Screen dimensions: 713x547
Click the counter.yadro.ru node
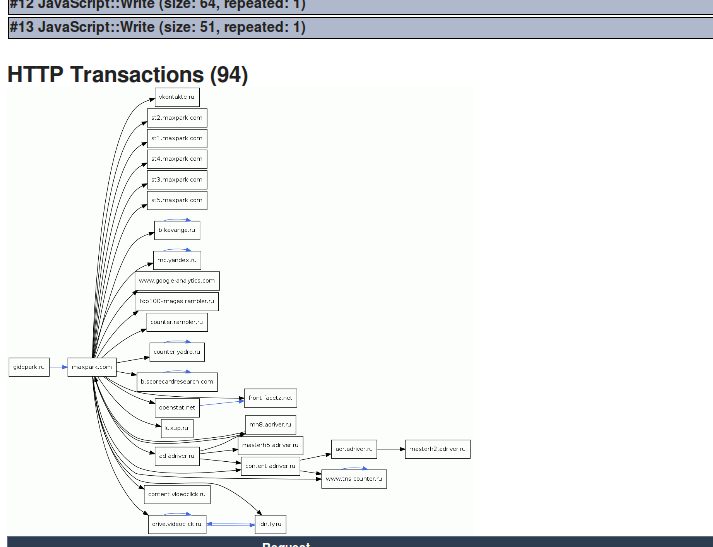[x=177, y=352]
